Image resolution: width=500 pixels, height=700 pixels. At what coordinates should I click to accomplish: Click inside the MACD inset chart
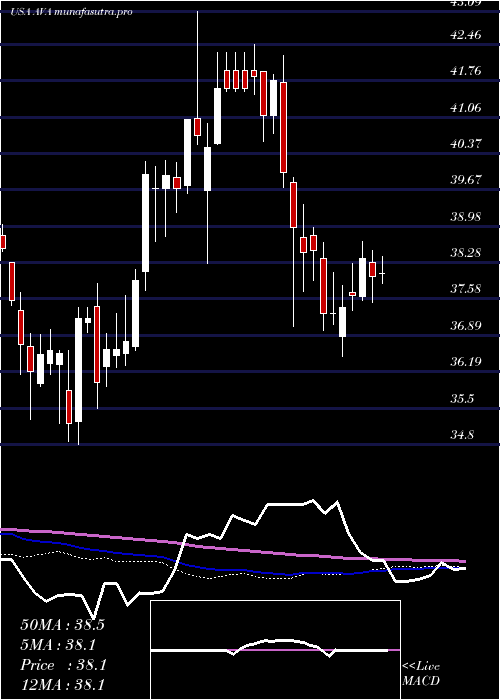[x=275, y=650]
